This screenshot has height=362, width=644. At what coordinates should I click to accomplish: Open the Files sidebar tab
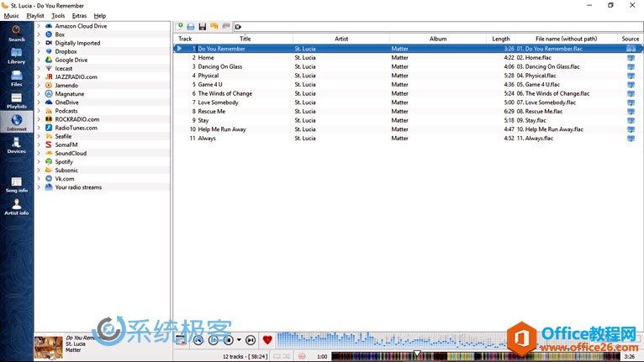tap(17, 78)
